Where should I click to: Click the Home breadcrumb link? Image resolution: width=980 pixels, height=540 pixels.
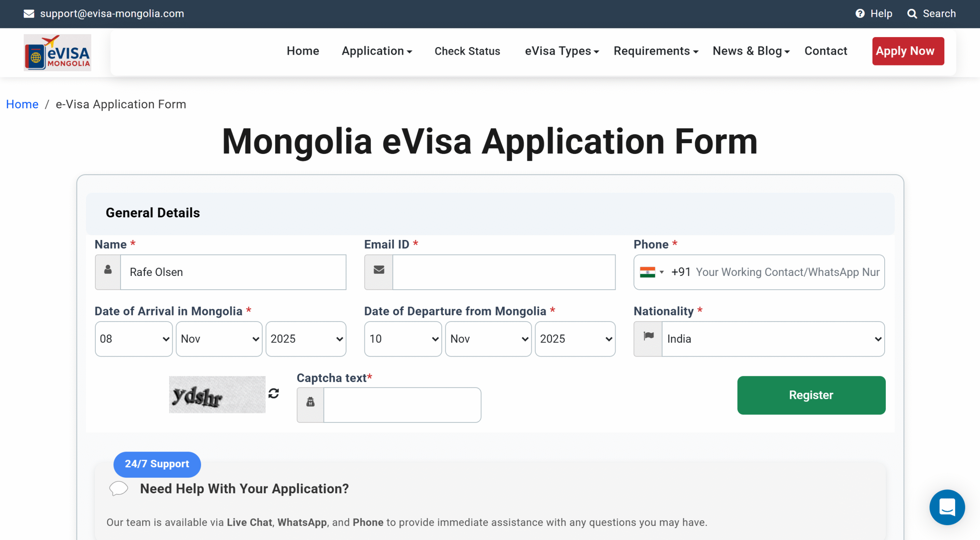click(x=22, y=104)
